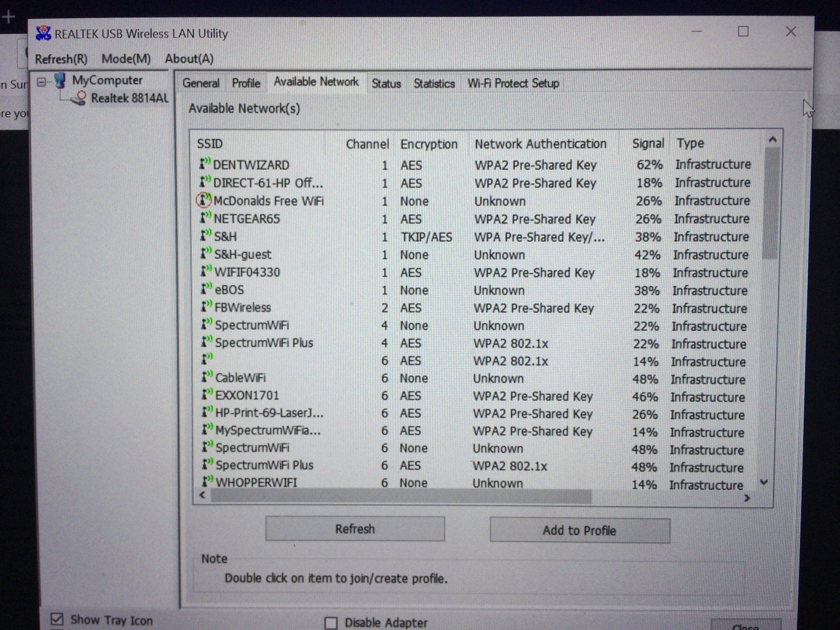840x630 pixels.
Task: Select the CableWiFi network
Action: 473,378
